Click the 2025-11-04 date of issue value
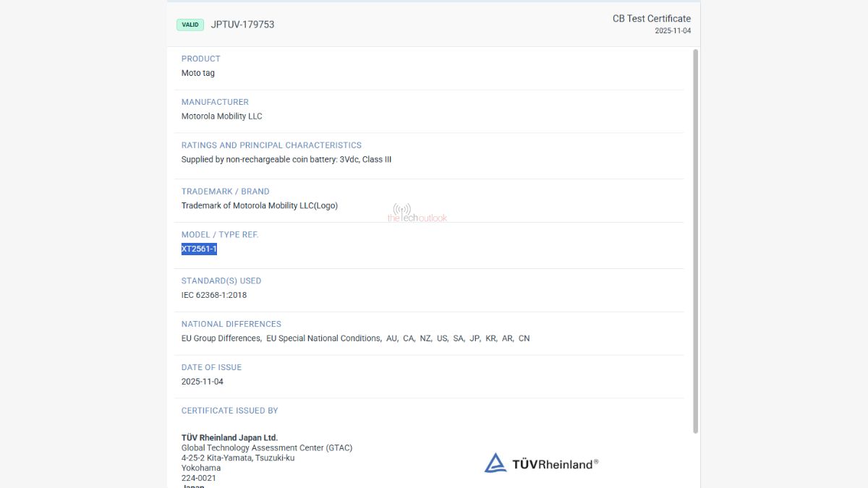The height and width of the screenshot is (488, 868). (x=203, y=382)
